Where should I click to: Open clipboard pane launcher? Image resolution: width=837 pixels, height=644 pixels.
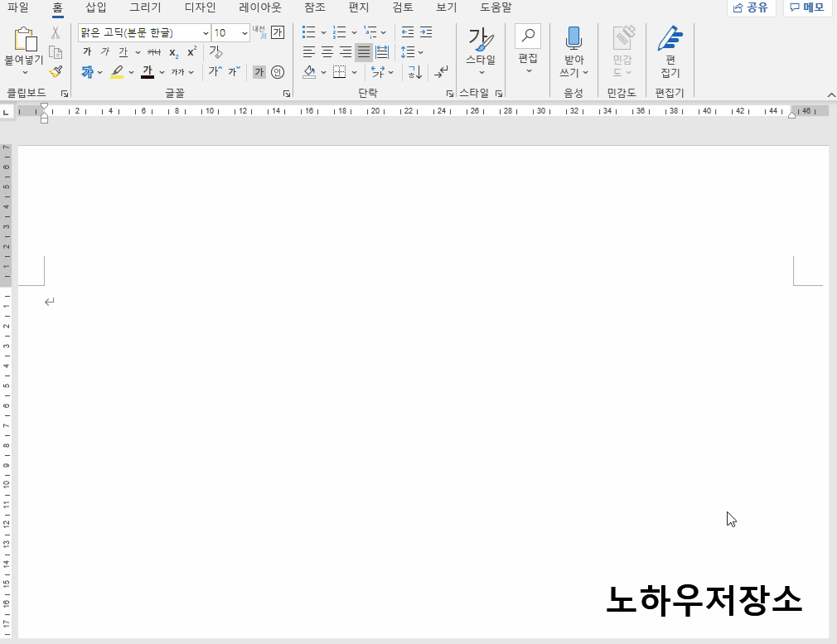(x=65, y=94)
